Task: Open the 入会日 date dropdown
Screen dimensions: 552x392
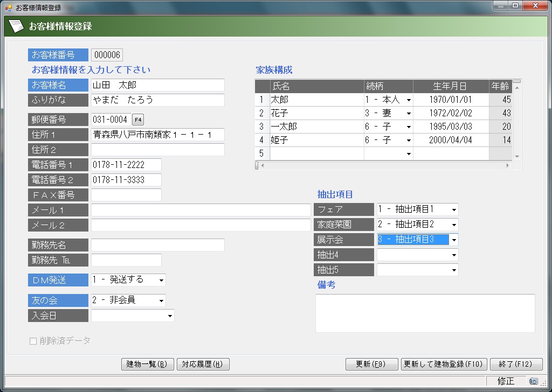Action: coord(170,316)
